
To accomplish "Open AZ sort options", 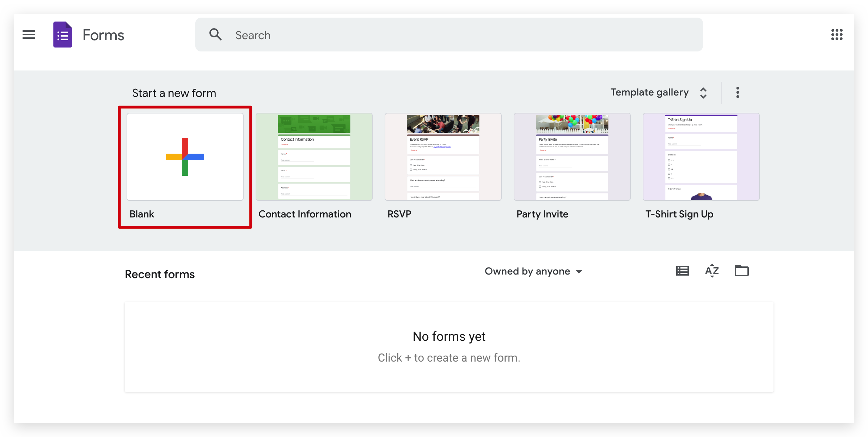I will click(x=712, y=271).
